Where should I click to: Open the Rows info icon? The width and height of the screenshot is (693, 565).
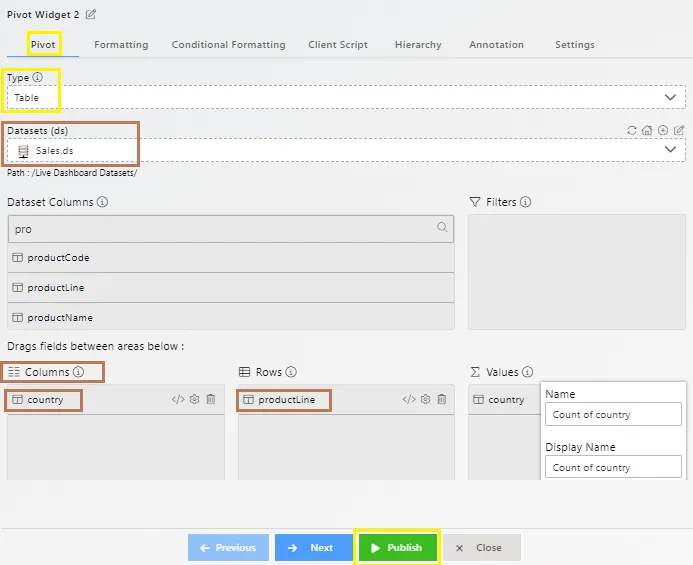click(291, 372)
